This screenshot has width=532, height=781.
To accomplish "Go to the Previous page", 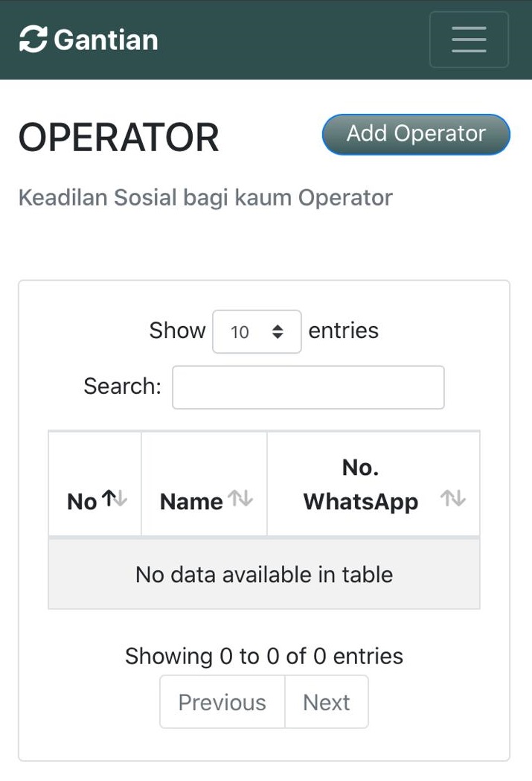I will click(x=222, y=702).
